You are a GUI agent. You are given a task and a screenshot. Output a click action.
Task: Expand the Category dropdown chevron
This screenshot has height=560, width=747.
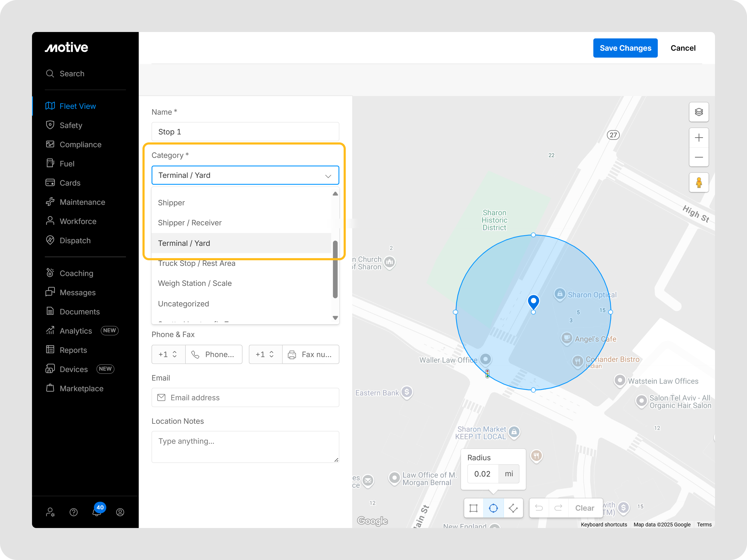[x=328, y=176]
